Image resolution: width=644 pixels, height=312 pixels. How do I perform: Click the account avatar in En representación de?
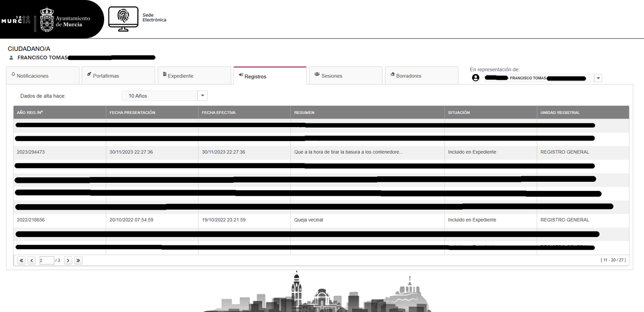click(x=475, y=78)
